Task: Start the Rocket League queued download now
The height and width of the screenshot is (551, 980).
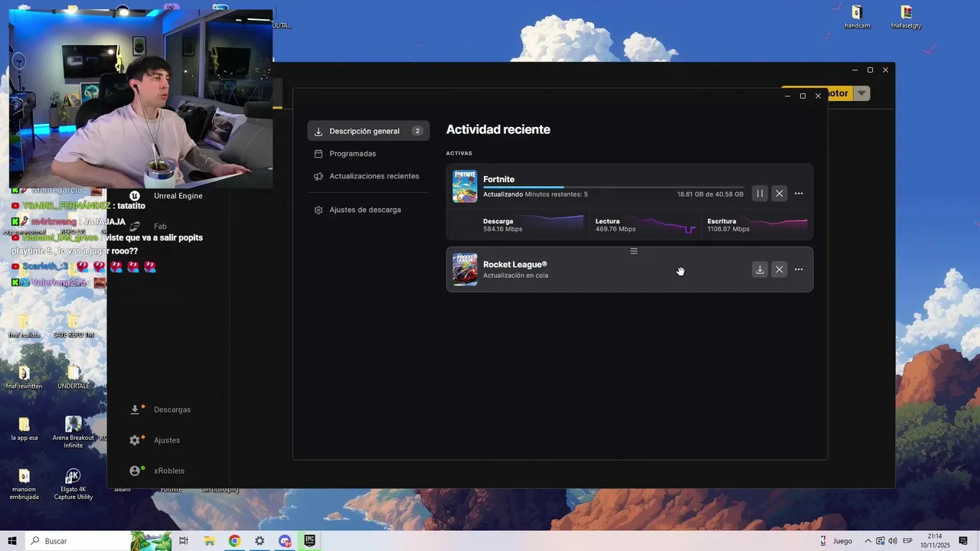Action: [759, 269]
